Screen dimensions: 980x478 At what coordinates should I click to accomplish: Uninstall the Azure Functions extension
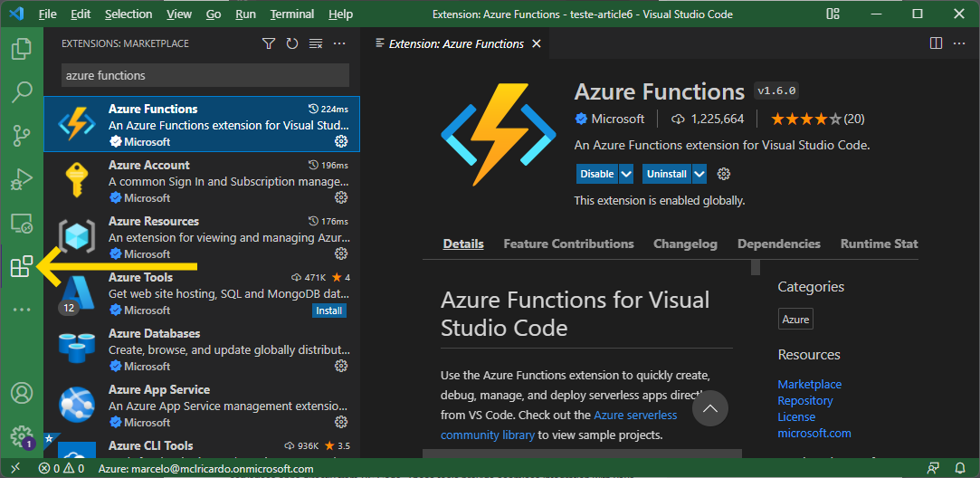pyautogui.click(x=666, y=174)
